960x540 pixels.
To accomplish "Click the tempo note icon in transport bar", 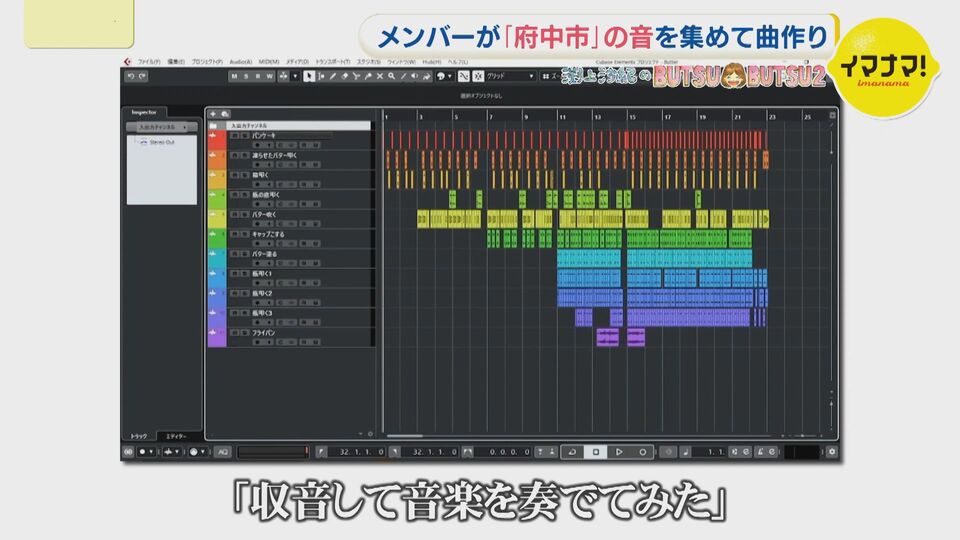I will (686, 452).
